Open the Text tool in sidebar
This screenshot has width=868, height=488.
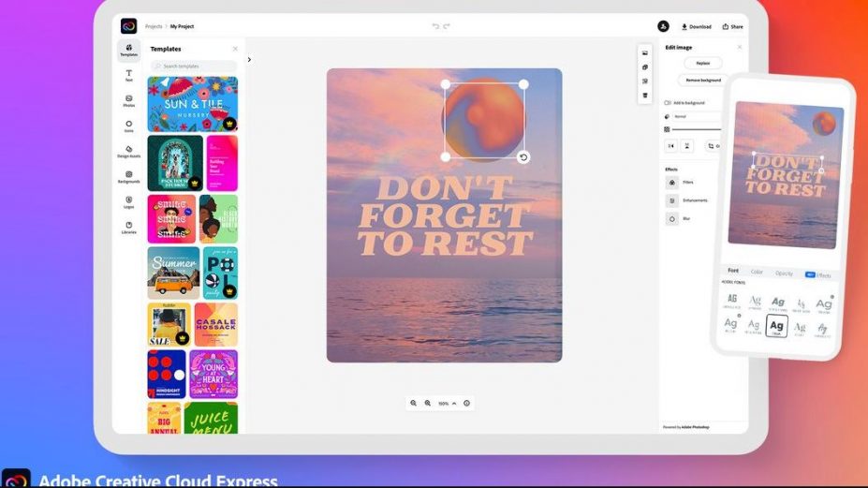coord(129,75)
